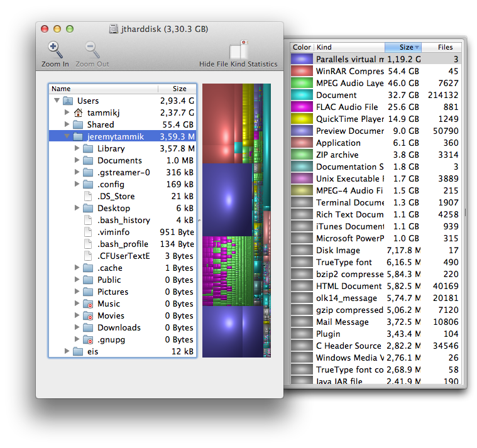The image size is (477, 448).
Task: Select Unix Executable File row
Action: pyautogui.click(x=376, y=178)
